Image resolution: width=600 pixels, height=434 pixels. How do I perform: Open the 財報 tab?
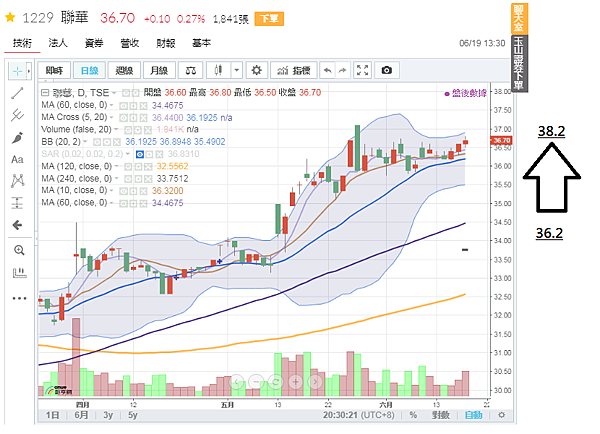166,43
